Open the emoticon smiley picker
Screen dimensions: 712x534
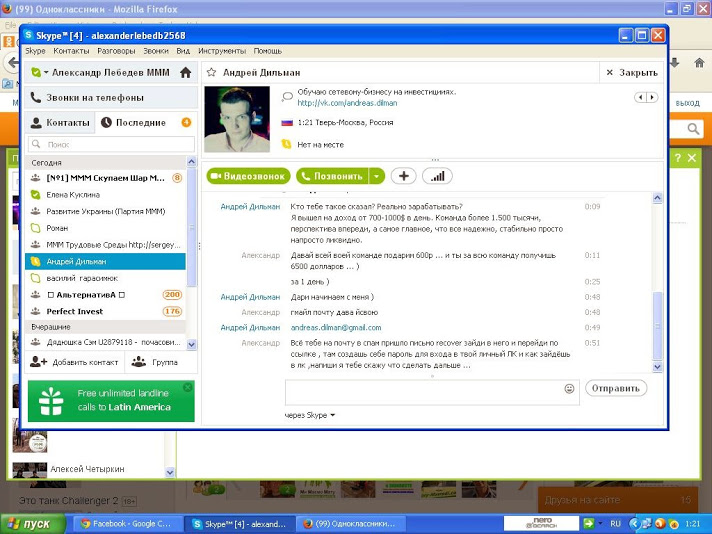tap(569, 389)
